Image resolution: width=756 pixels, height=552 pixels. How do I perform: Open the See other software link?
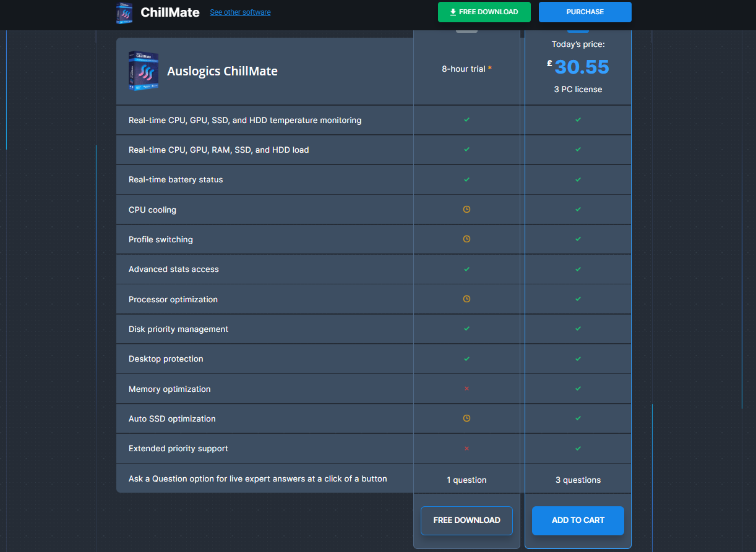tap(240, 12)
